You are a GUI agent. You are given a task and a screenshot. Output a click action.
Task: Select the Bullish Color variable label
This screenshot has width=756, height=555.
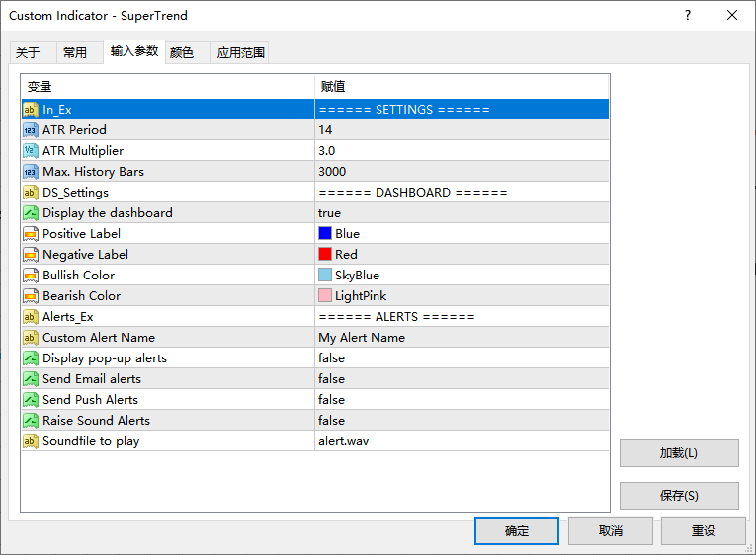pos(79,276)
